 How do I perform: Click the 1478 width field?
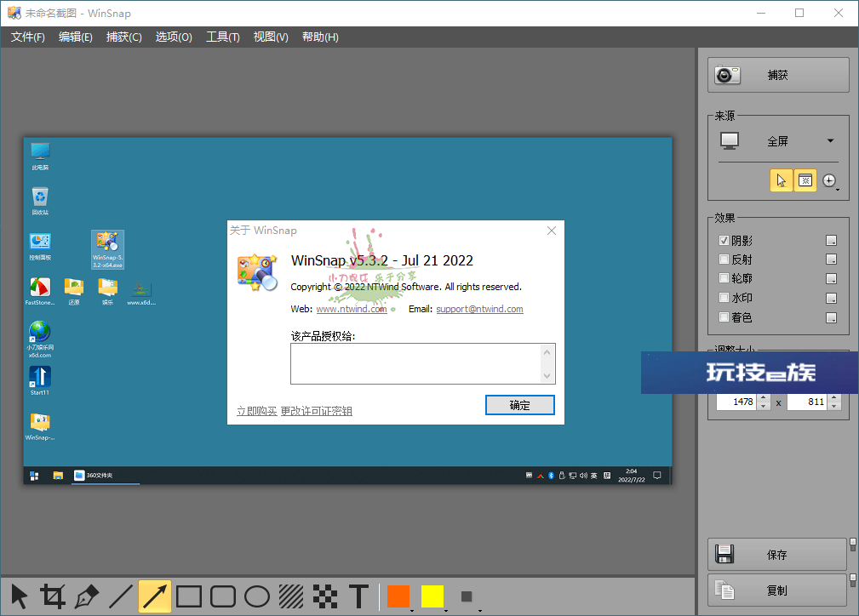(737, 402)
